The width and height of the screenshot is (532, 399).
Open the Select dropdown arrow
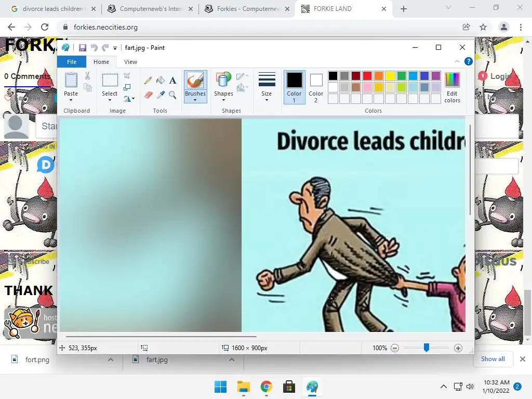coord(110,100)
